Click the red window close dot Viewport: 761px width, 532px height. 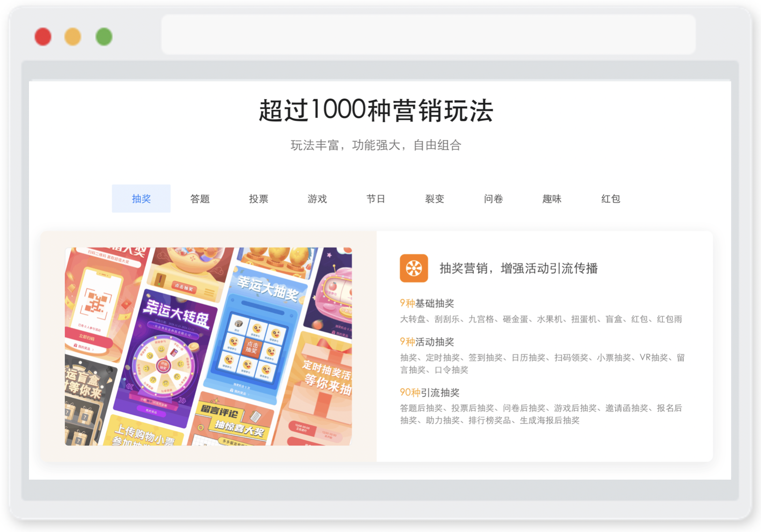pos(43,36)
